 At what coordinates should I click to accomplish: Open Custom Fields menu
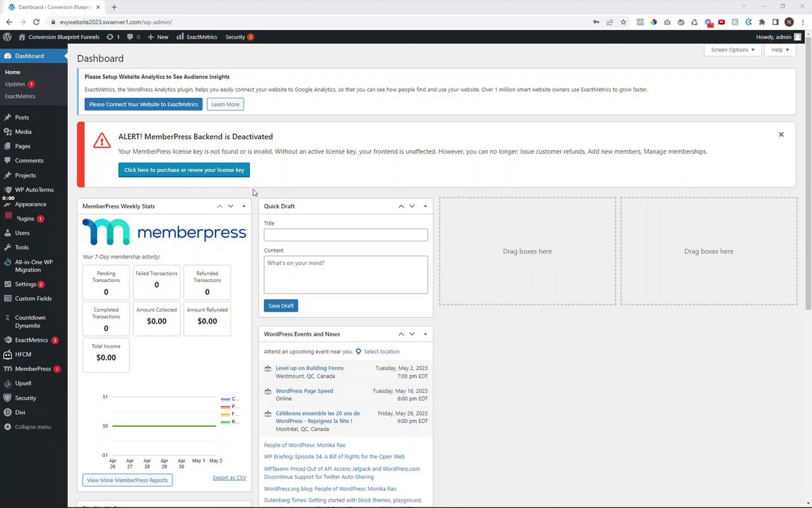coord(34,298)
